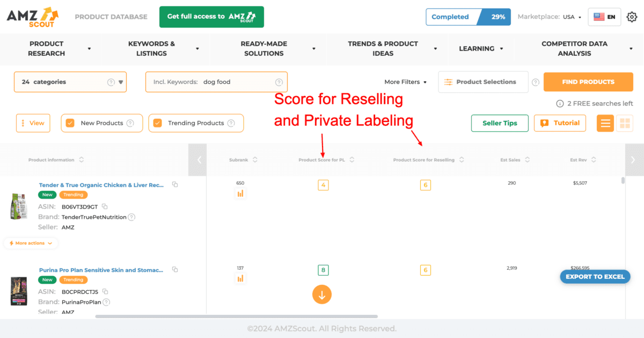
Task: Open settings via the gear icon
Action: pyautogui.click(x=632, y=17)
